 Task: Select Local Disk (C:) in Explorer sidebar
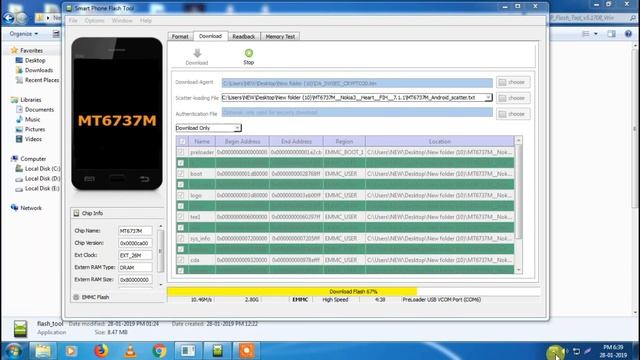(42, 169)
